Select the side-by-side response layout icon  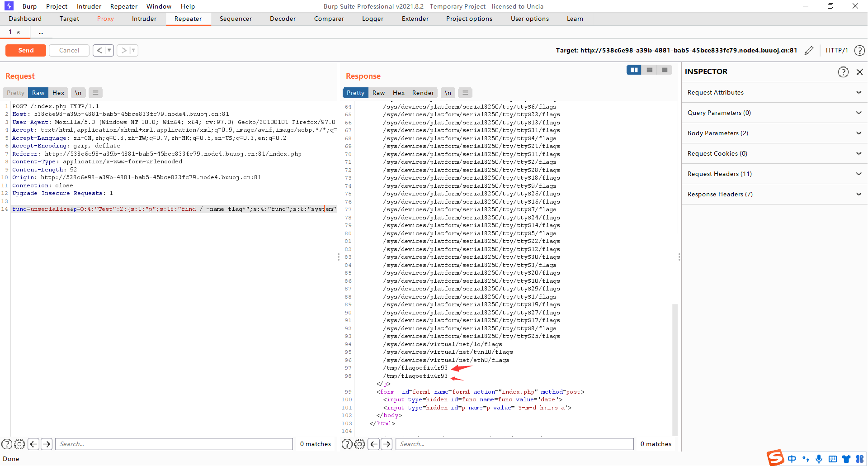[634, 70]
